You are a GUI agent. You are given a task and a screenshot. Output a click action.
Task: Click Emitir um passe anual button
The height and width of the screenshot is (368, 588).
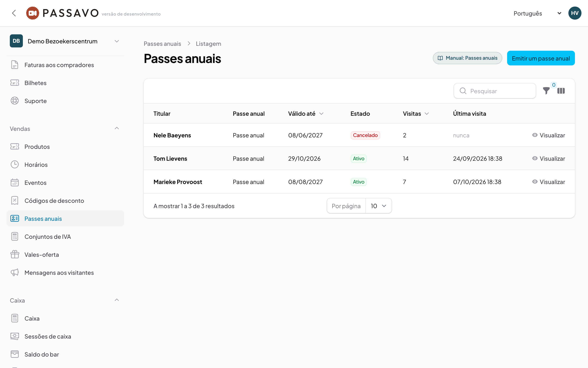pyautogui.click(x=541, y=58)
